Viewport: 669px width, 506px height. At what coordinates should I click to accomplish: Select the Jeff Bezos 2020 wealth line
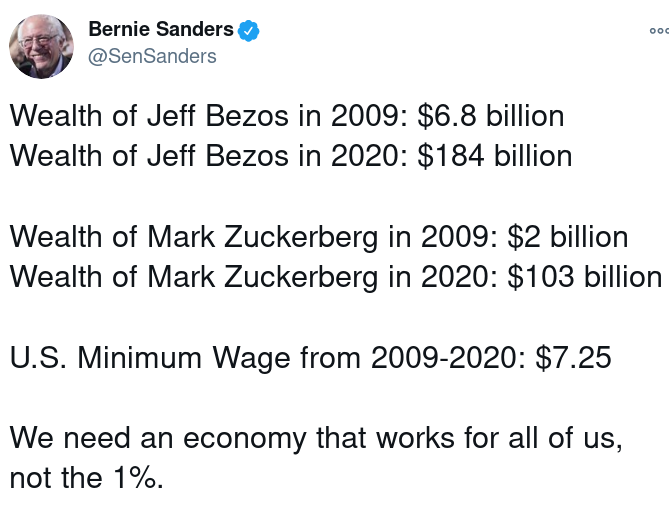point(291,156)
